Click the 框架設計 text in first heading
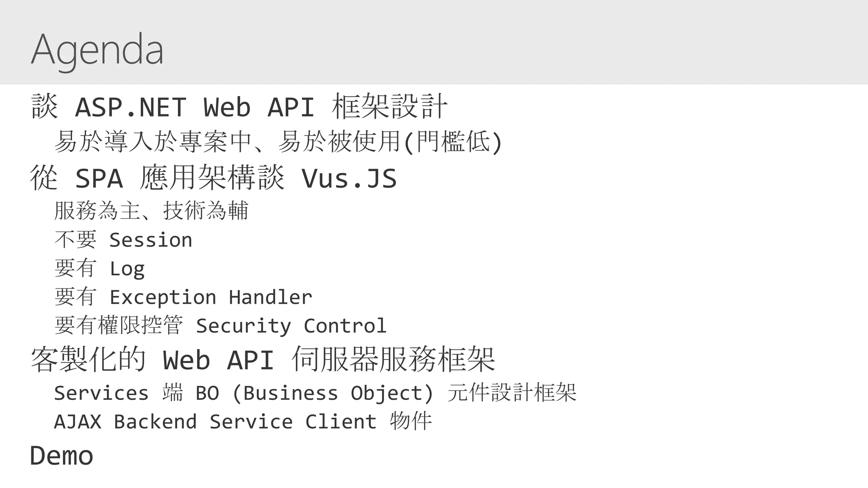This screenshot has height=488, width=868. (x=390, y=106)
